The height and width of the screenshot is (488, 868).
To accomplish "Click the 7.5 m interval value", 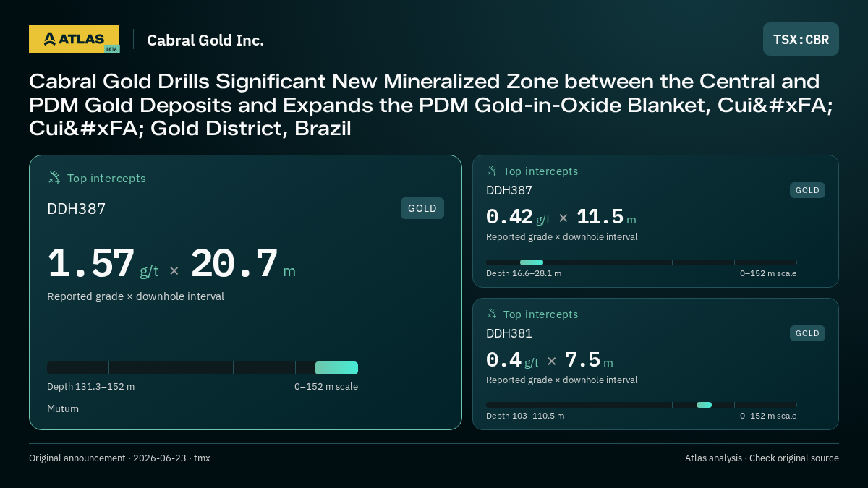I will coord(589,360).
